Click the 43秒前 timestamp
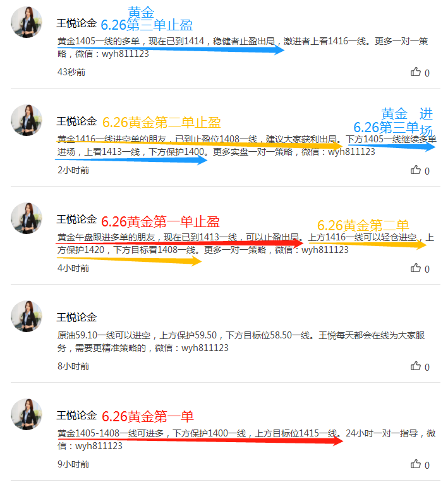This screenshot has height=482, width=448. (71, 72)
